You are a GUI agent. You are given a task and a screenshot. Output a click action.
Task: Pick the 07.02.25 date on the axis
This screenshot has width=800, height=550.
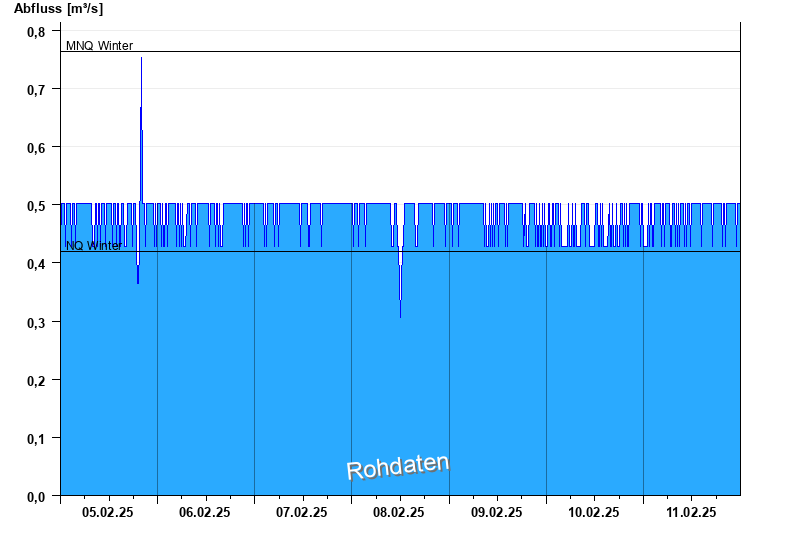click(x=302, y=512)
